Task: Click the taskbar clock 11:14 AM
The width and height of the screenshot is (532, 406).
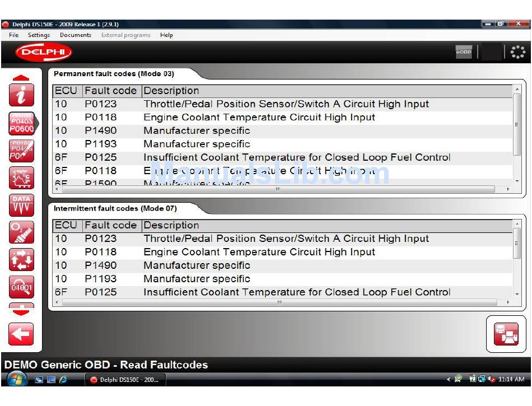Action: click(x=511, y=379)
